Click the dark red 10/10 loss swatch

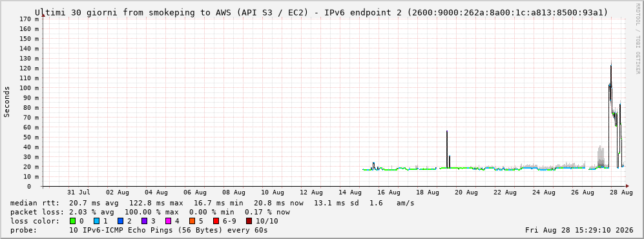249,221
